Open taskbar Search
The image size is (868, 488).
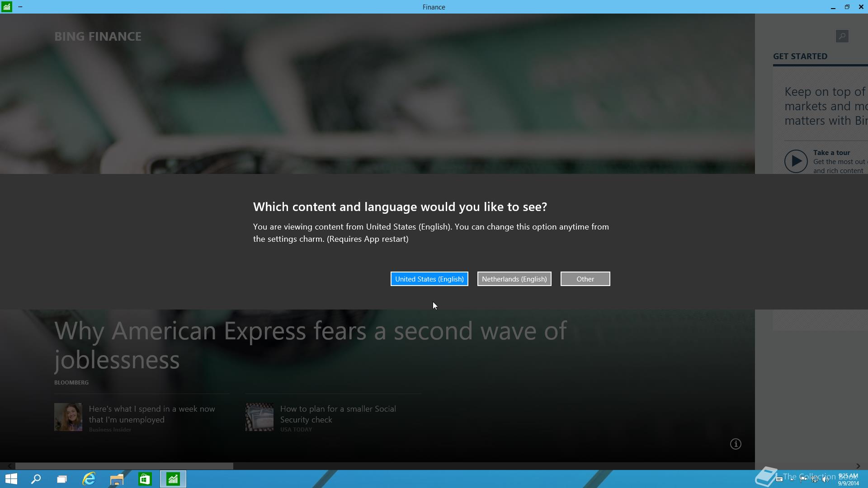pos(36,479)
